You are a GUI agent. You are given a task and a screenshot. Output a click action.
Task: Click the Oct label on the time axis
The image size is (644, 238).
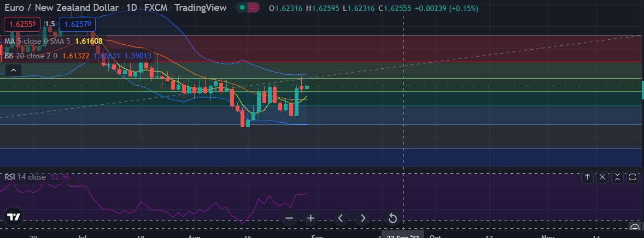pos(435,236)
